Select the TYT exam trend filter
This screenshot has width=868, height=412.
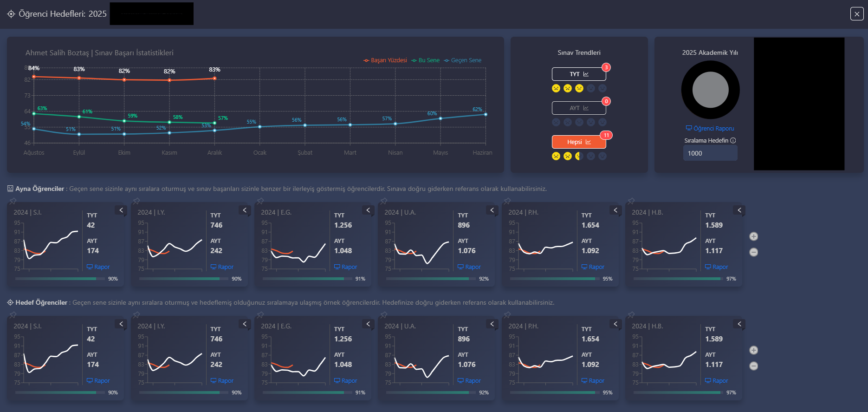click(579, 74)
